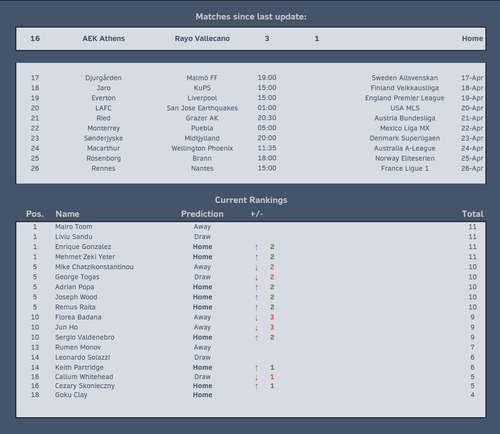The image size is (500, 434).
Task: Click the 20:30 kickoff time
Action: [x=267, y=118]
